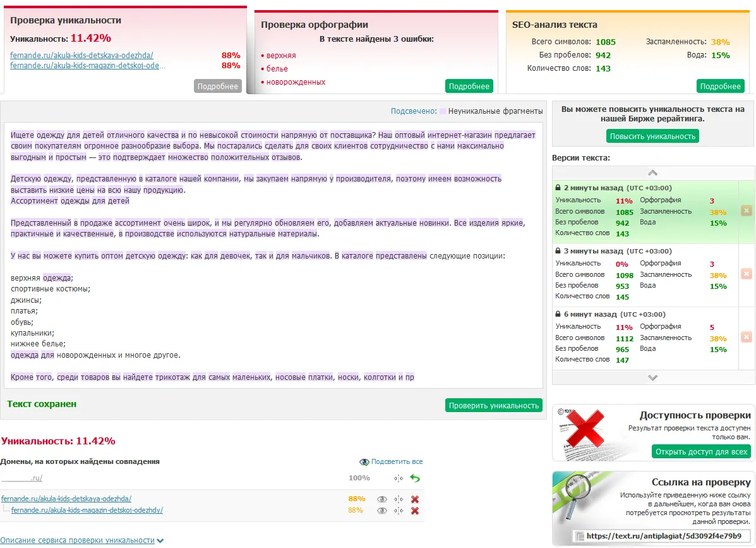Screen dimensions: 756x548
Task: Open the truncated fernande.ru/akula-kids-magazin link in top panel
Action: coord(88,66)
